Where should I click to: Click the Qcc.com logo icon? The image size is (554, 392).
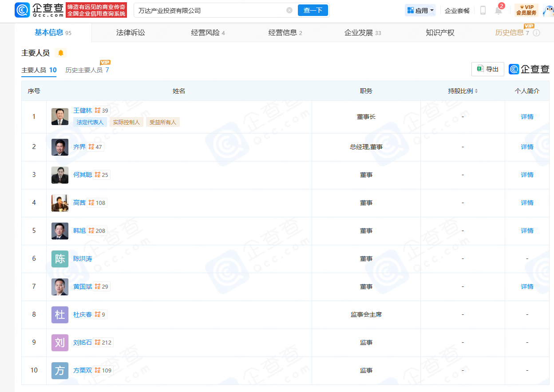point(22,10)
